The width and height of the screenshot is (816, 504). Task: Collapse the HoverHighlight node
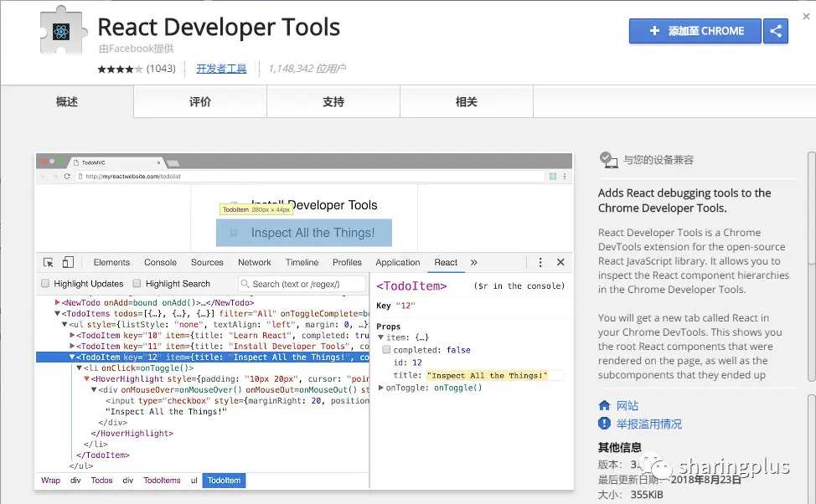[x=86, y=378]
